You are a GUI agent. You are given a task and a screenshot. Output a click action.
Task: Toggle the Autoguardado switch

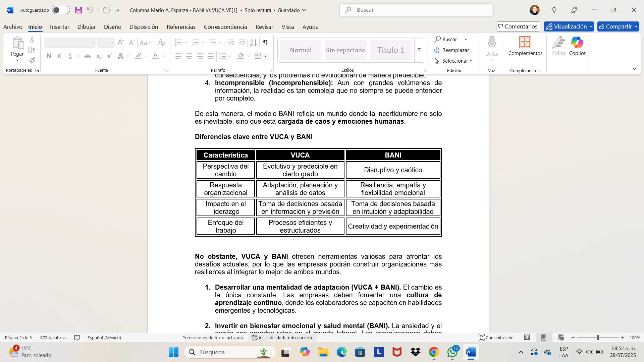[x=61, y=10]
